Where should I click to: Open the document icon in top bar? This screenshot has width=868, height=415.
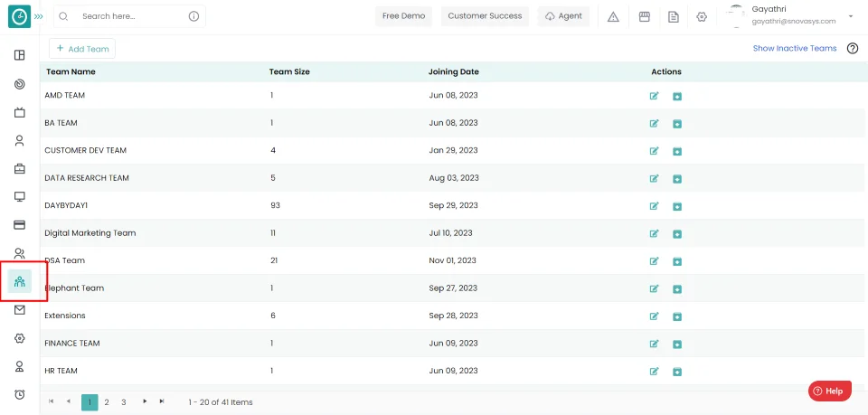point(673,16)
